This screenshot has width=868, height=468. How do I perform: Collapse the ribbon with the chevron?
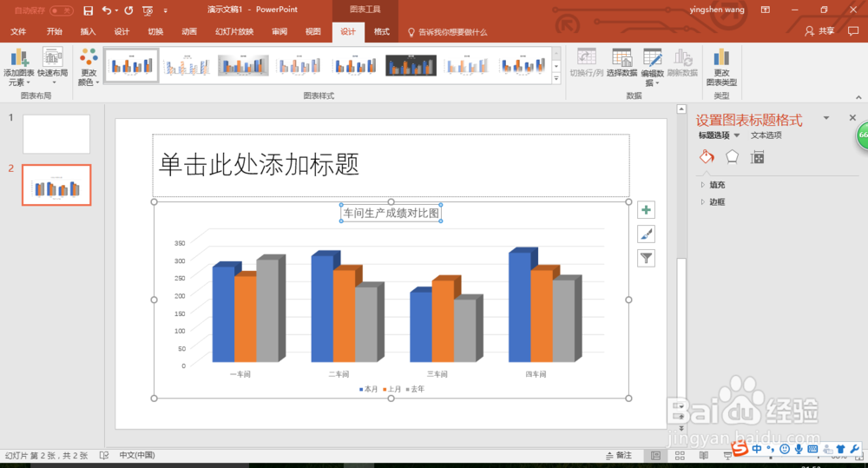tap(858, 97)
